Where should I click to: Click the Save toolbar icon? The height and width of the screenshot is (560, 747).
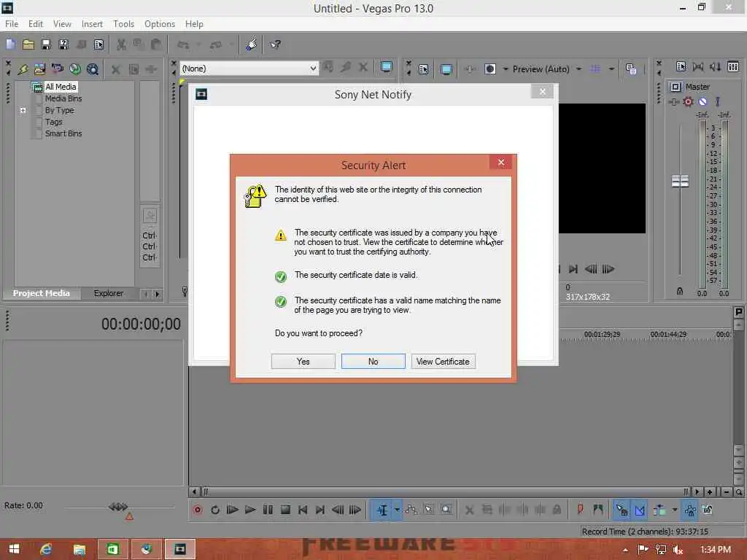coord(46,44)
